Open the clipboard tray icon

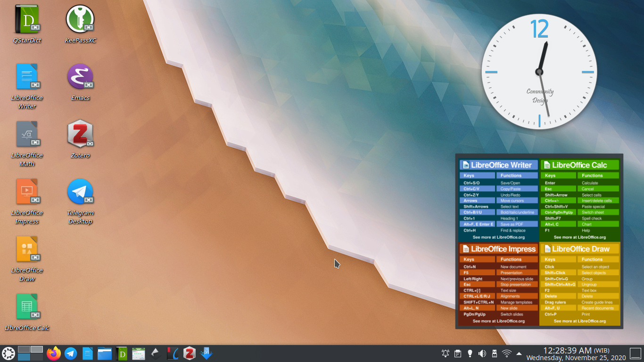(x=458, y=354)
